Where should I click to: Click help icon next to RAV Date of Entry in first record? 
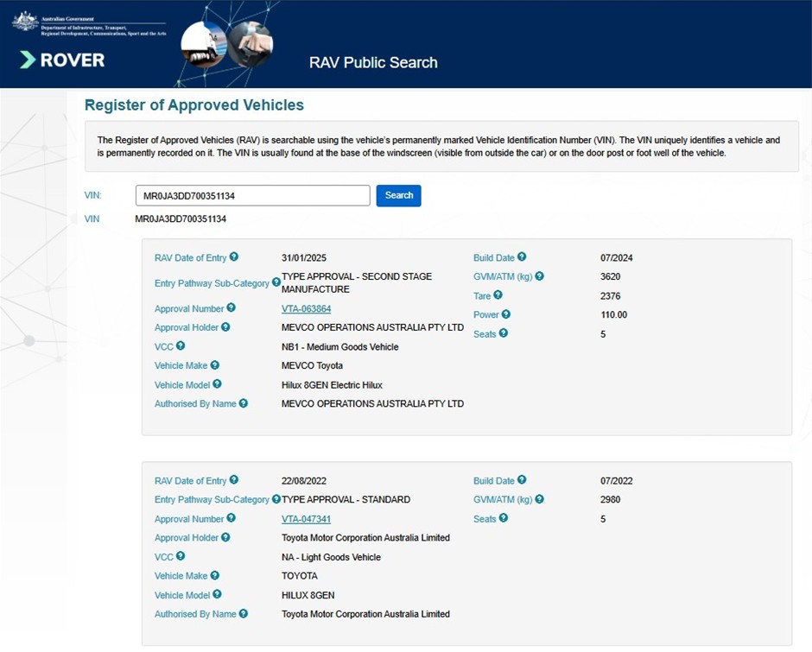234,257
